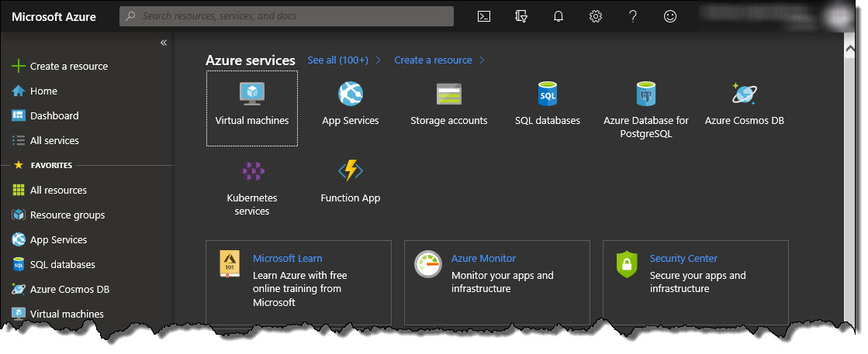Open the Security Center link

coord(683,258)
